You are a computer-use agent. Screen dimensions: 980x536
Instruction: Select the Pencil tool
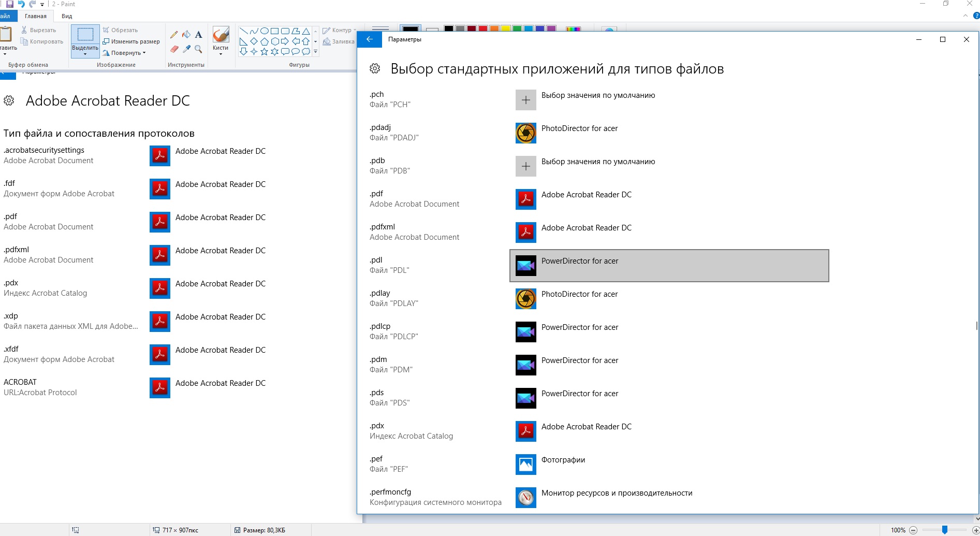[174, 35]
